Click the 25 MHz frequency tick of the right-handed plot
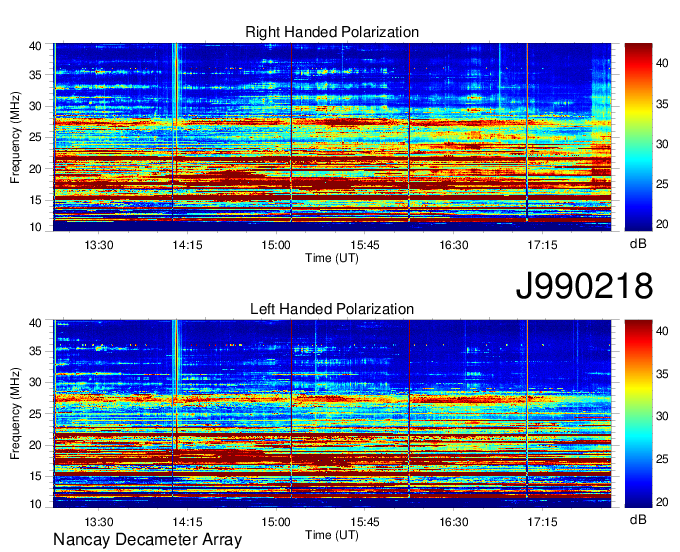The width and height of the screenshot is (680, 552). point(36,137)
